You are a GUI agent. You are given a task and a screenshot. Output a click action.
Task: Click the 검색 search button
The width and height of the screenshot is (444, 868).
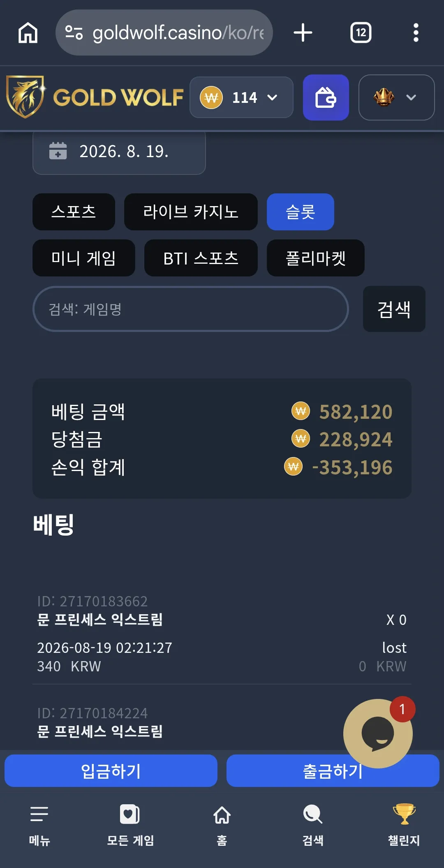coord(394,309)
